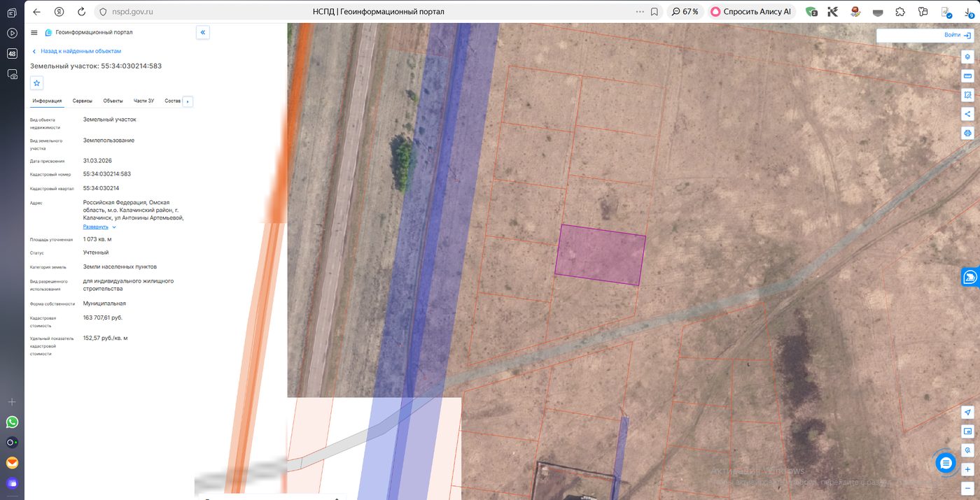Viewport: 980px width, 500px height.
Task: Switch to the Сервисы tab
Action: (x=83, y=101)
